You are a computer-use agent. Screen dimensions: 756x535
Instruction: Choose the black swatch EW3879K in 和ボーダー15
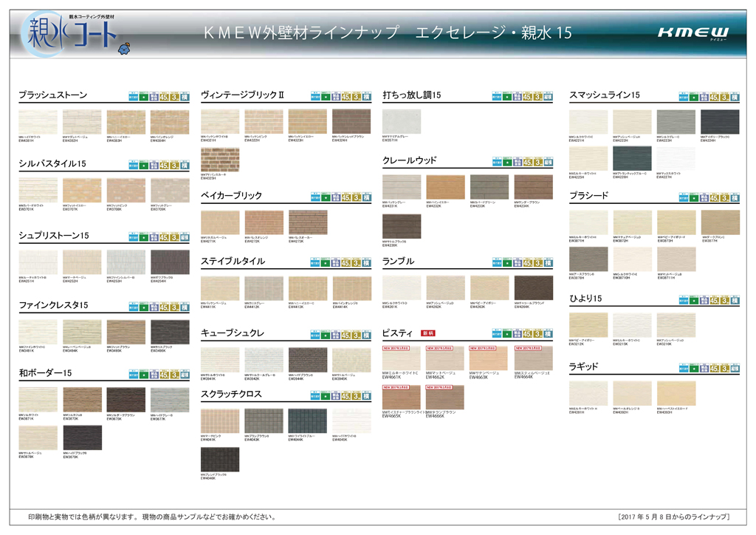point(82,437)
